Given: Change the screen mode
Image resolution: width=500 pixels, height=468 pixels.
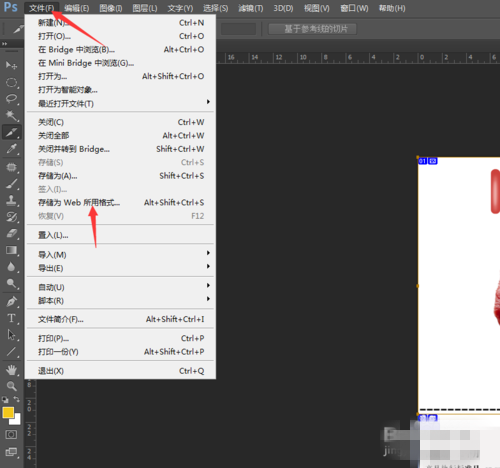Looking at the screenshot, I should point(11,452).
